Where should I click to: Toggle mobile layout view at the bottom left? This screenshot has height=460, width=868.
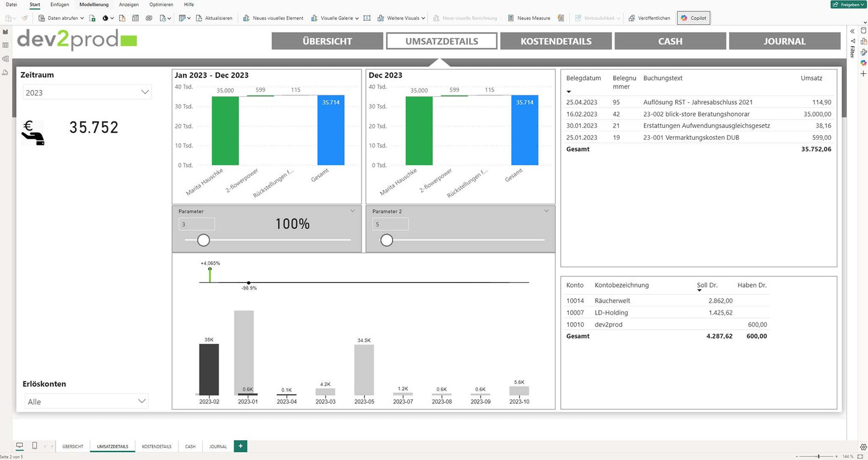coord(34,445)
